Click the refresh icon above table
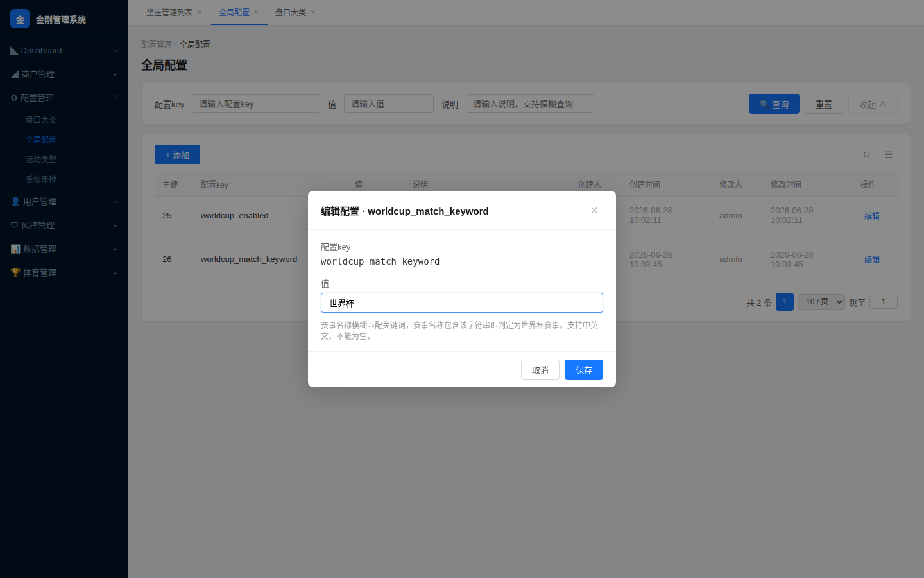Viewport: 924px width, 578px height. coord(866,154)
